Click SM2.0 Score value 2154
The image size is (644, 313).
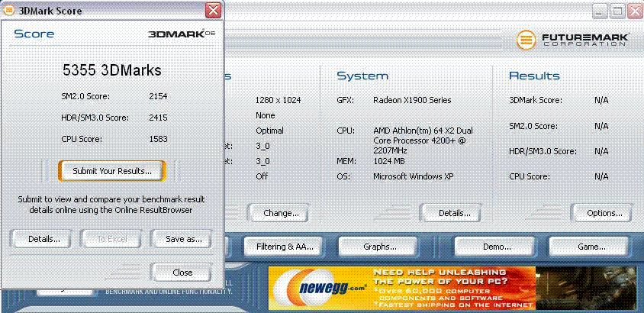tap(158, 96)
